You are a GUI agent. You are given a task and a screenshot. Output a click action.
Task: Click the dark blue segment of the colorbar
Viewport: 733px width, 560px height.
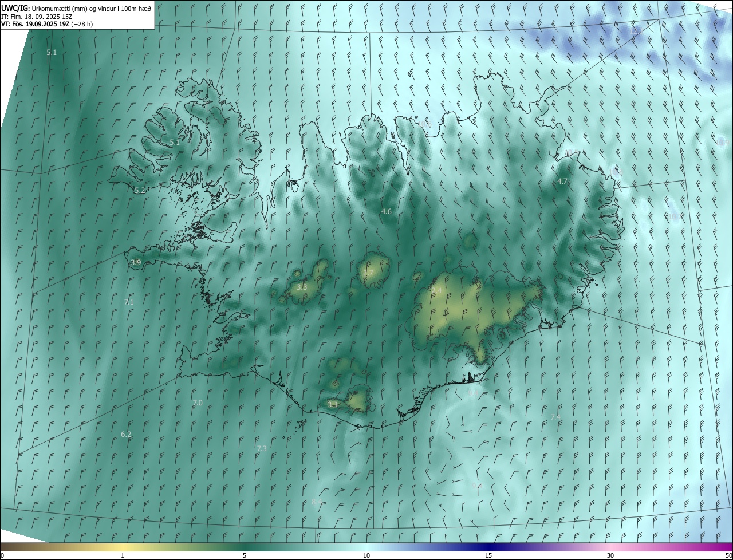click(x=488, y=546)
